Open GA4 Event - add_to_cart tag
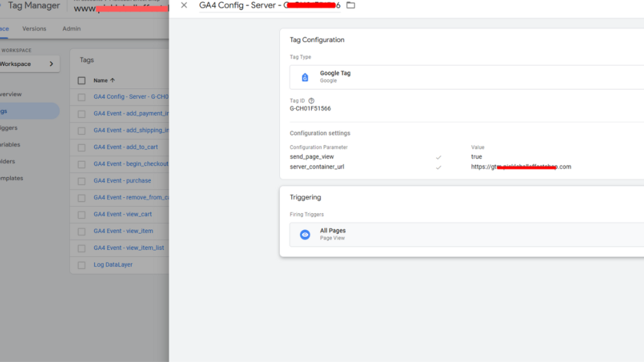 [x=126, y=147]
